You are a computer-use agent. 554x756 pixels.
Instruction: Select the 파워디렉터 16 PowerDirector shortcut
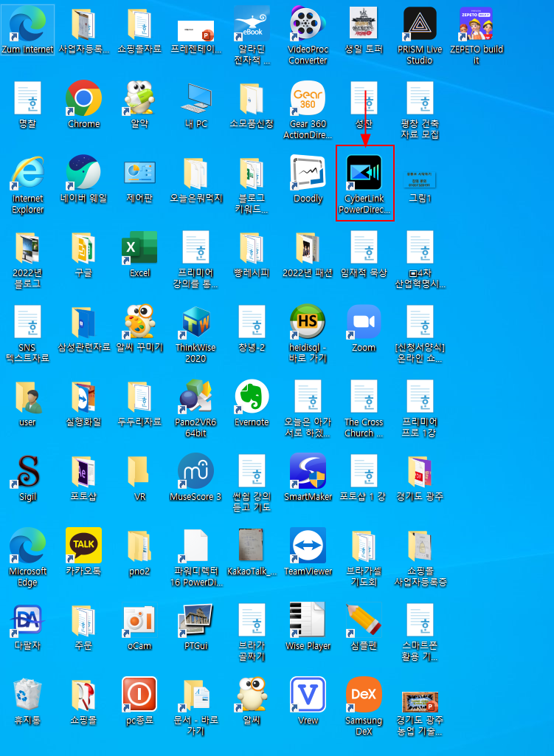pos(195,546)
